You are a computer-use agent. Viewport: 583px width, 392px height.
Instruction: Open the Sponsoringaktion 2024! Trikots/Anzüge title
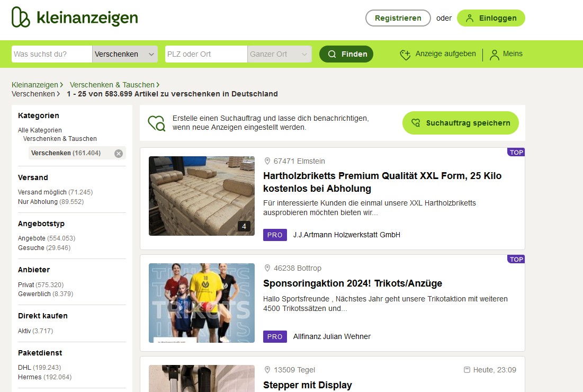point(353,283)
